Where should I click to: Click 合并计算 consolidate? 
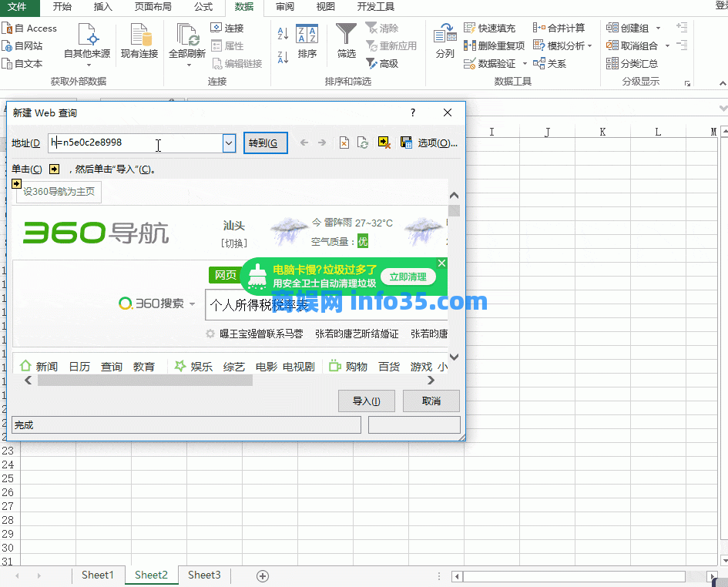click(559, 28)
